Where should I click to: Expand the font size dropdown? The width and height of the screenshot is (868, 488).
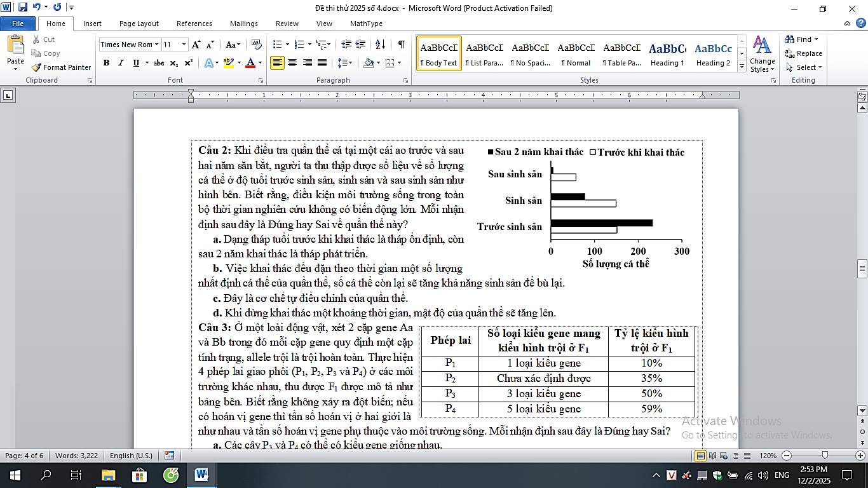click(184, 44)
